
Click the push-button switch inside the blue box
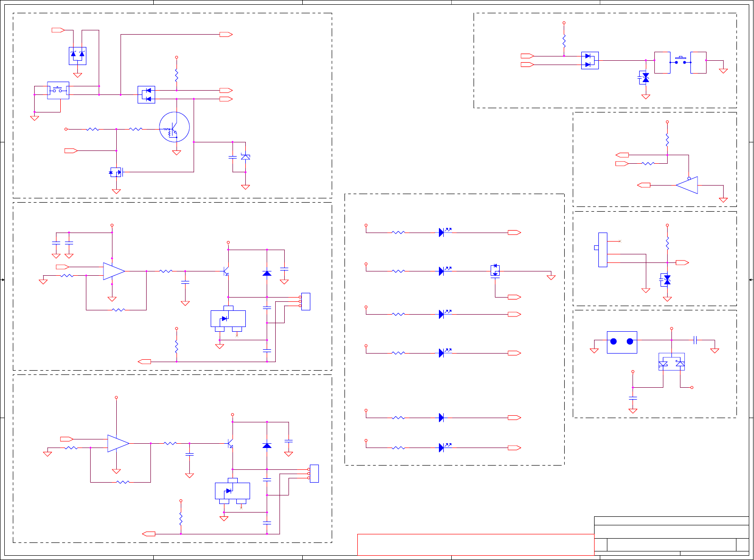coord(58,90)
